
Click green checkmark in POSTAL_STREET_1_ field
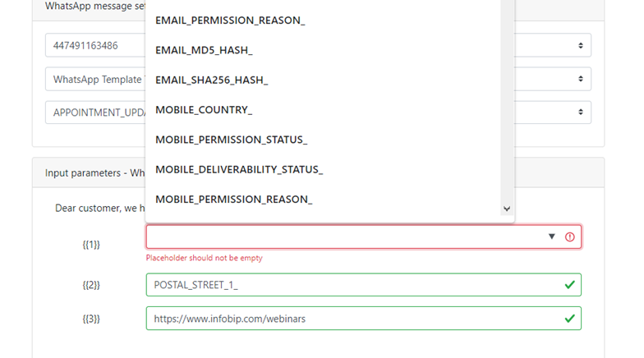570,285
